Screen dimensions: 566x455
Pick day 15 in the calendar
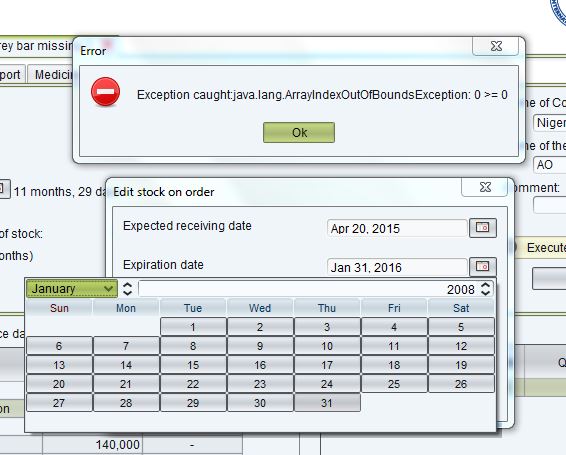click(x=193, y=365)
